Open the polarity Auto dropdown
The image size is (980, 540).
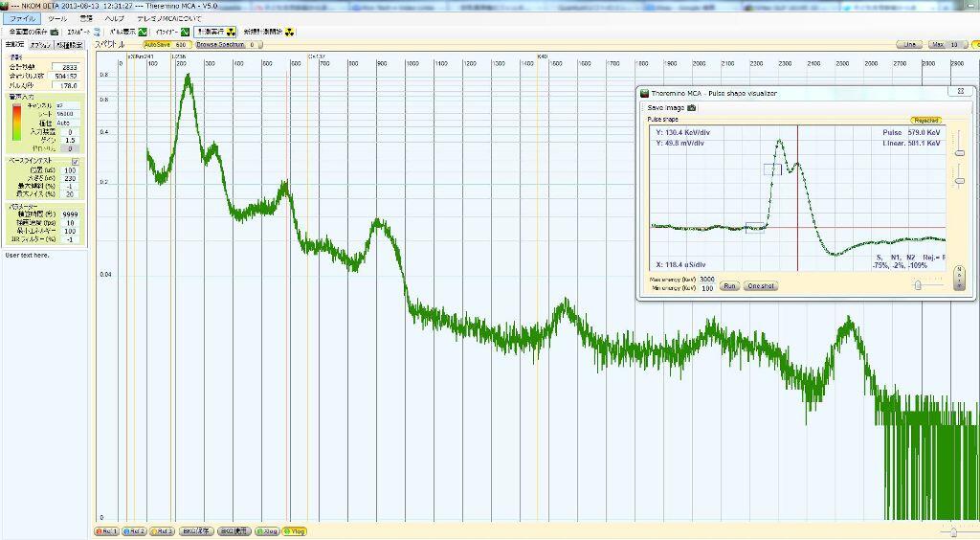coord(68,124)
